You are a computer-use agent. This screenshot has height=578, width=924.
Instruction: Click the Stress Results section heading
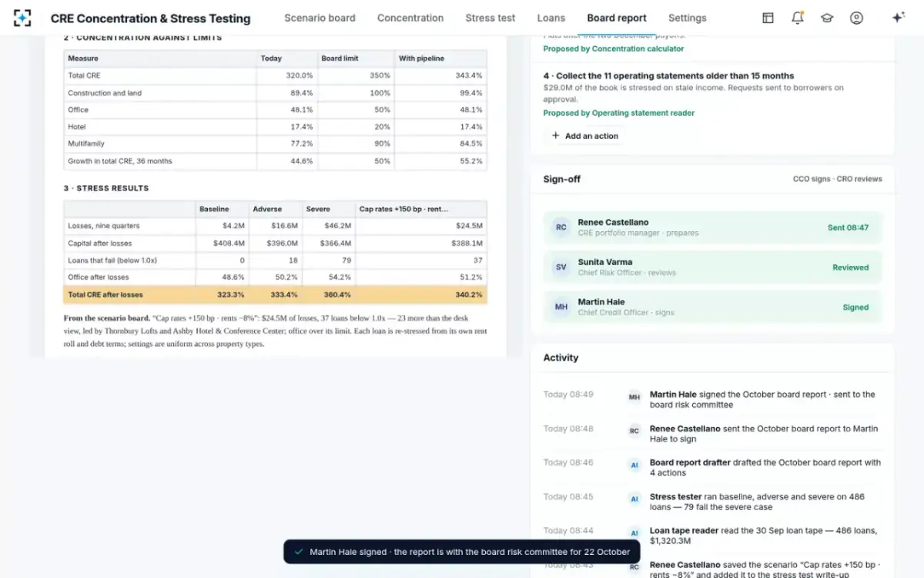pyautogui.click(x=106, y=188)
